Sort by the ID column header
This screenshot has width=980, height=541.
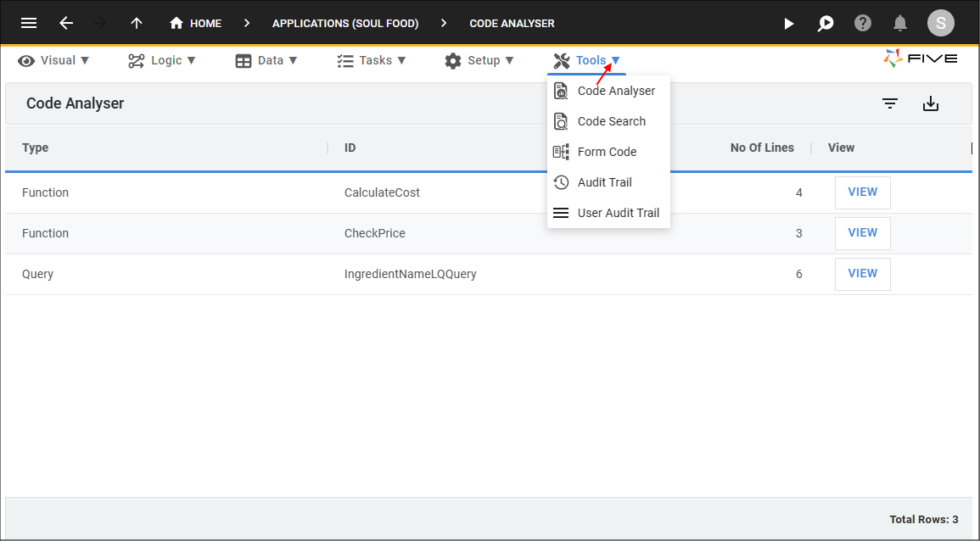coord(350,148)
